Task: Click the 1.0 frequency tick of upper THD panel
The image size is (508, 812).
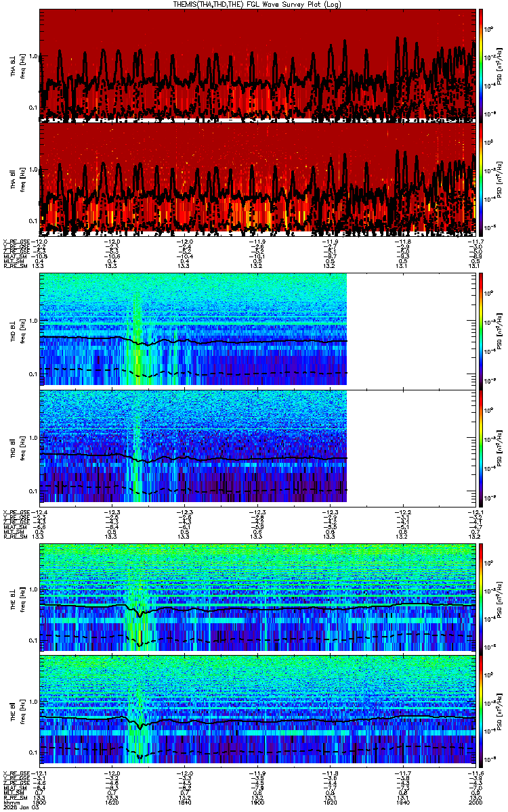Action: point(34,322)
